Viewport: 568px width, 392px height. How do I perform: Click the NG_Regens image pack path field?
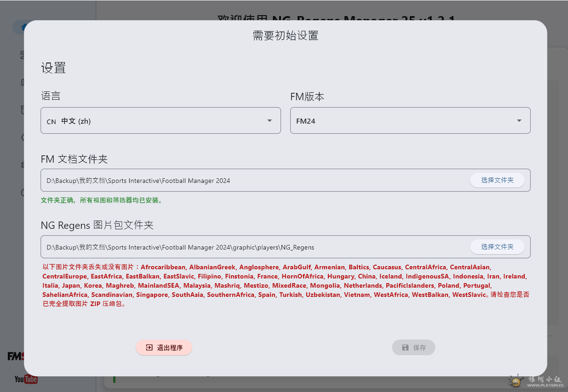286,247
